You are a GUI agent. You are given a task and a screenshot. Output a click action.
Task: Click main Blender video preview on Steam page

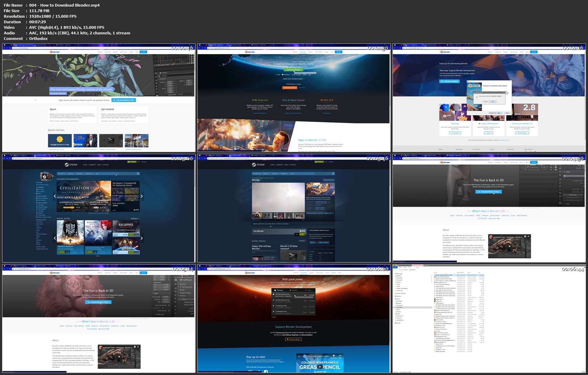[278, 197]
